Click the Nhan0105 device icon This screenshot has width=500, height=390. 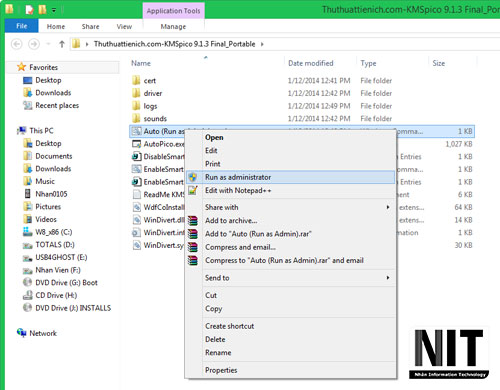click(28, 194)
